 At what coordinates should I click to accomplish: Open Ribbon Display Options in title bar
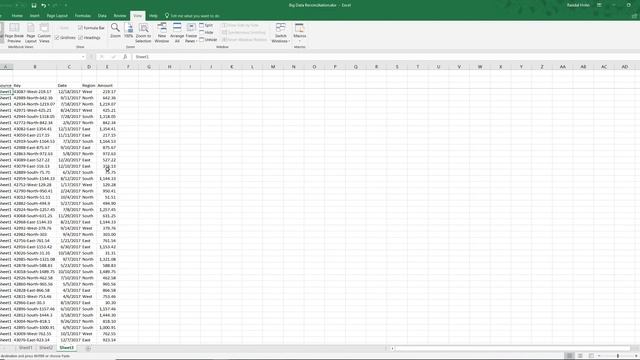(x=599, y=5)
